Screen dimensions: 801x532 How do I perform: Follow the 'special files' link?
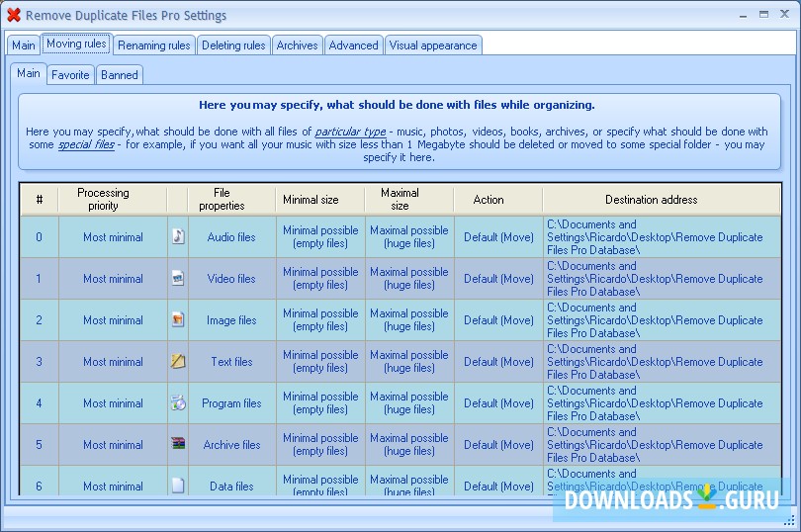[86, 144]
